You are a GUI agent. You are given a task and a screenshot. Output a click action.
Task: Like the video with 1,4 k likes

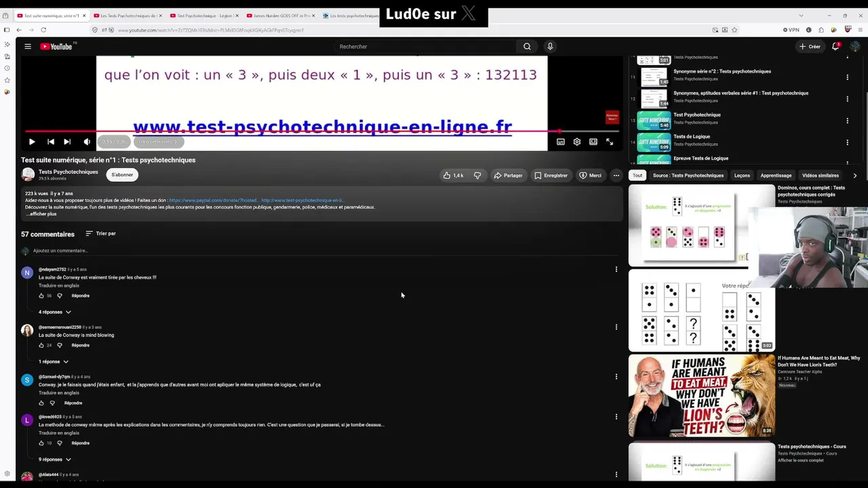click(x=454, y=176)
